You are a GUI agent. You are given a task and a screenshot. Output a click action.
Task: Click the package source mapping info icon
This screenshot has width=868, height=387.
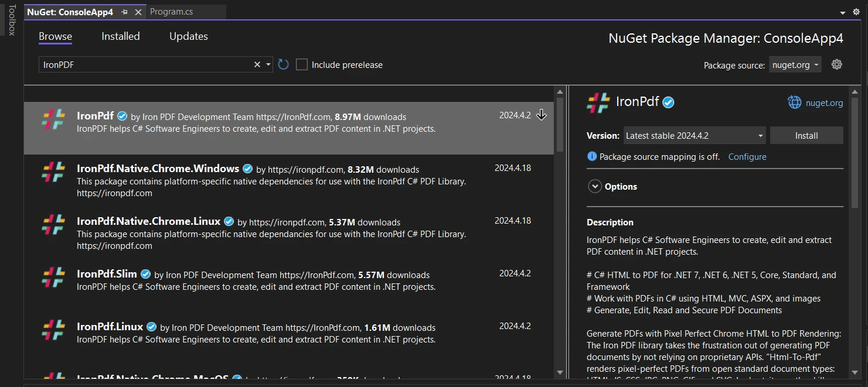point(591,156)
